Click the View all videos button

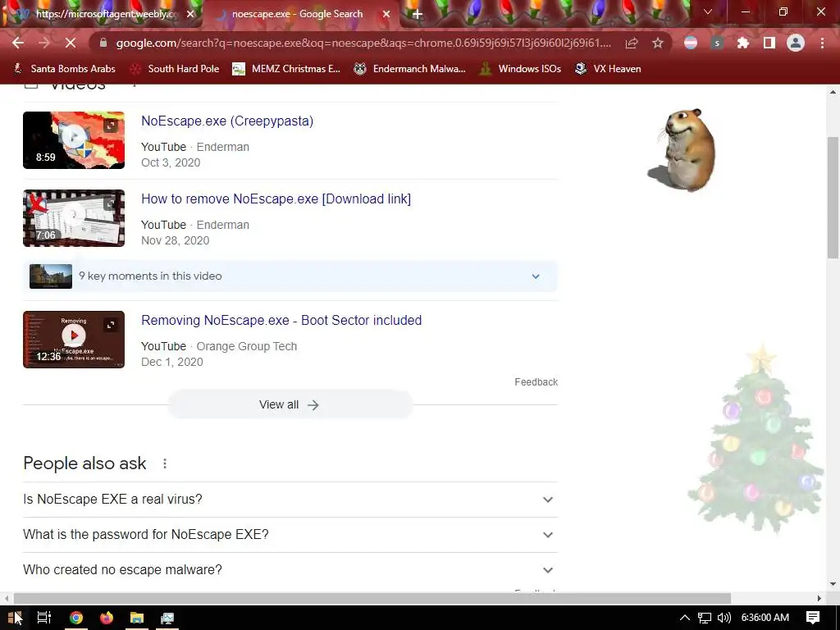pyautogui.click(x=290, y=404)
